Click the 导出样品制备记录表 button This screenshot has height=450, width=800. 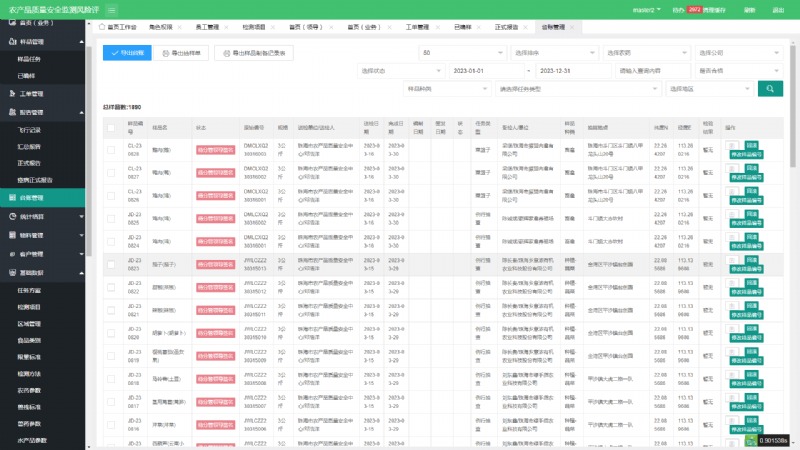coord(254,53)
